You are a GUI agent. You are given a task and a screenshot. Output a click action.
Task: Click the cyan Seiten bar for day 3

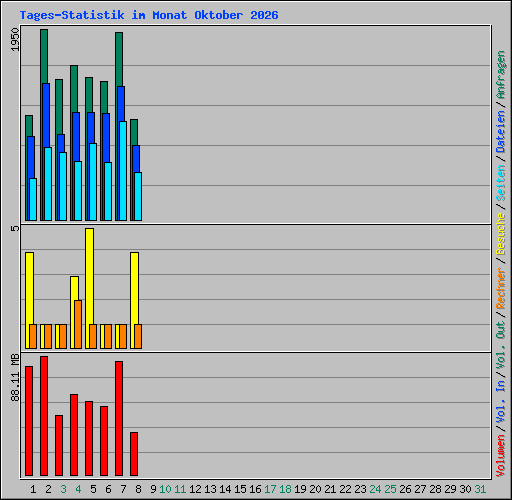[x=63, y=186]
